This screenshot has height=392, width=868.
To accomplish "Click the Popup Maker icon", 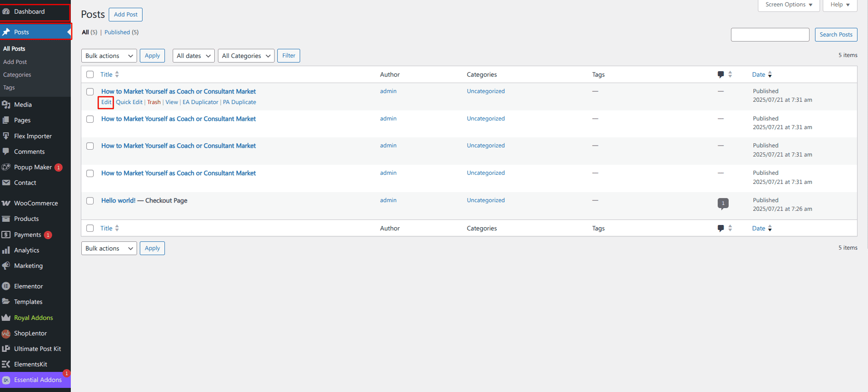I will coord(6,167).
